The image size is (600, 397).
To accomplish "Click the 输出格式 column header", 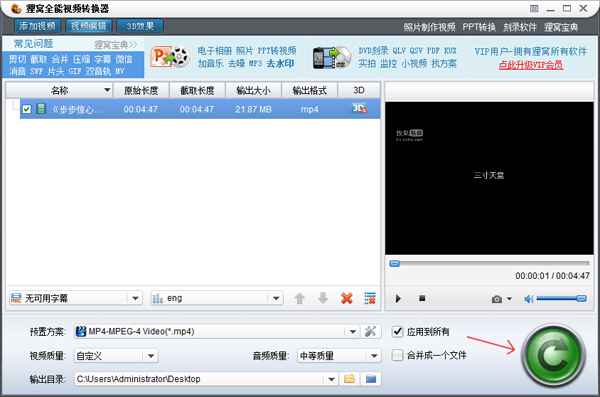I will [x=310, y=90].
